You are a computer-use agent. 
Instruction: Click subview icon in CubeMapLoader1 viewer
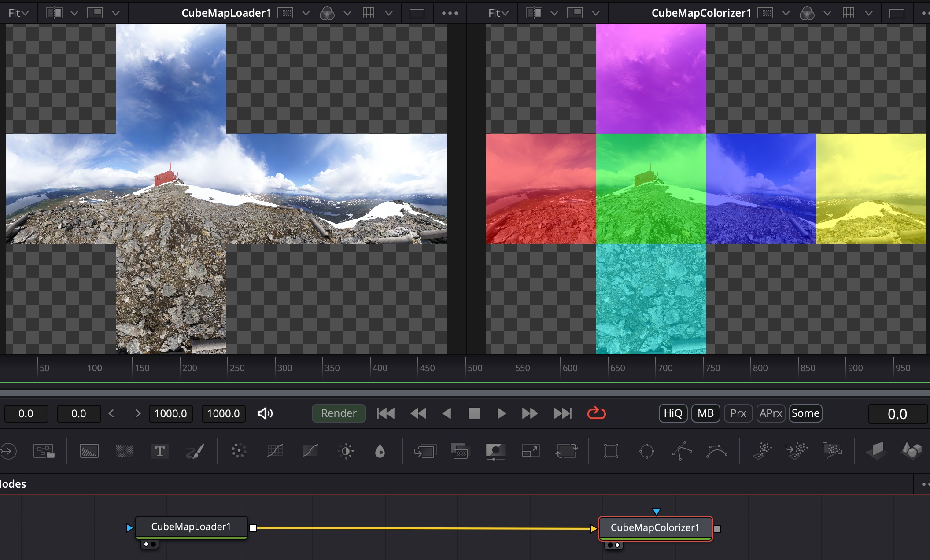[x=95, y=13]
